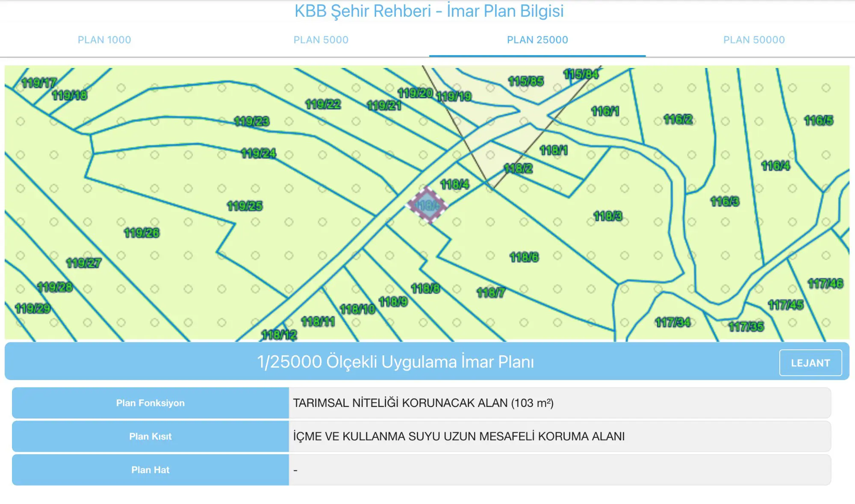The height and width of the screenshot is (504, 855).
Task: Click parcel label 117/35 on the map
Action: [746, 327]
